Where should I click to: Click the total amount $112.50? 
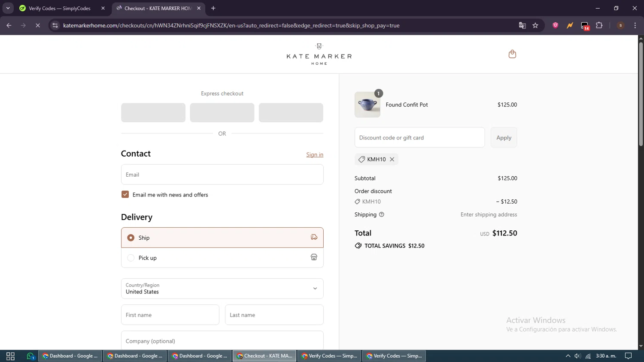505,233
